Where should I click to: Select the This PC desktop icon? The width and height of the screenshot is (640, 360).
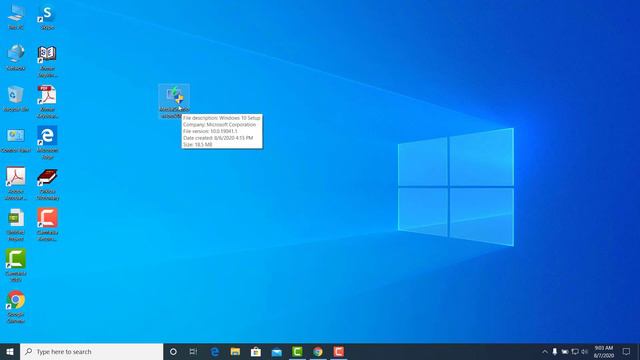(16, 17)
